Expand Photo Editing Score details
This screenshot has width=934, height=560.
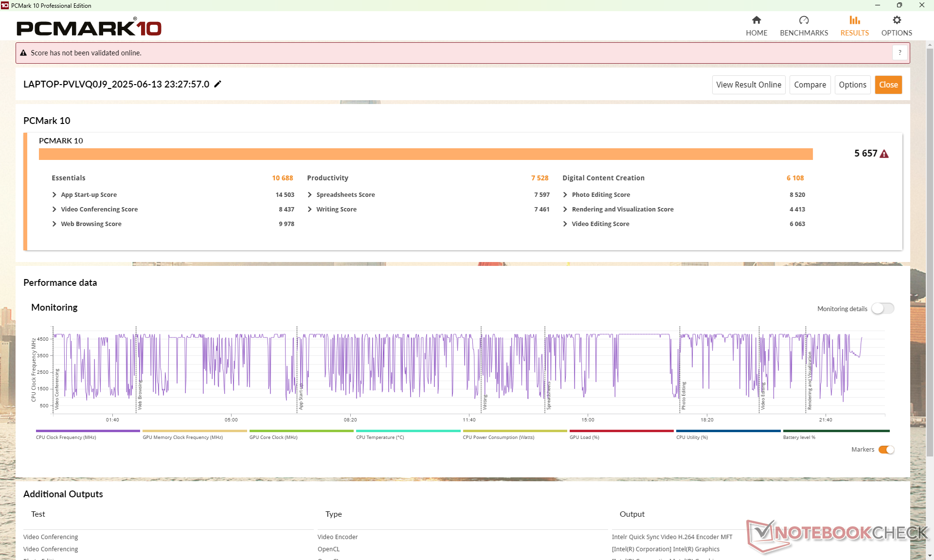click(x=565, y=194)
